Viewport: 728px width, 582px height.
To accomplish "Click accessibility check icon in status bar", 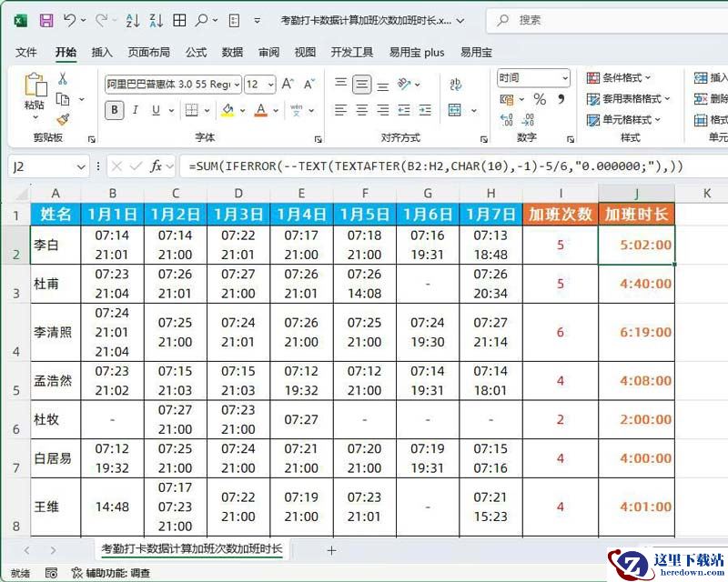I will pos(77,573).
